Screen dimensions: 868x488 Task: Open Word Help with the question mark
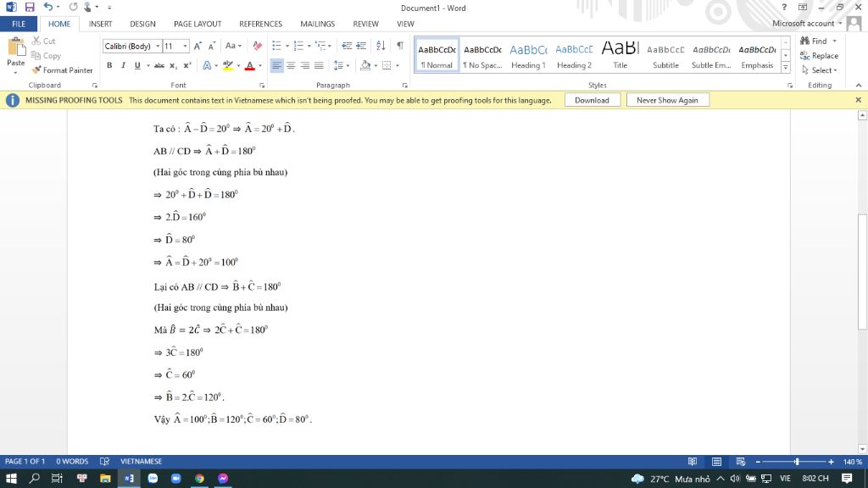(x=784, y=7)
